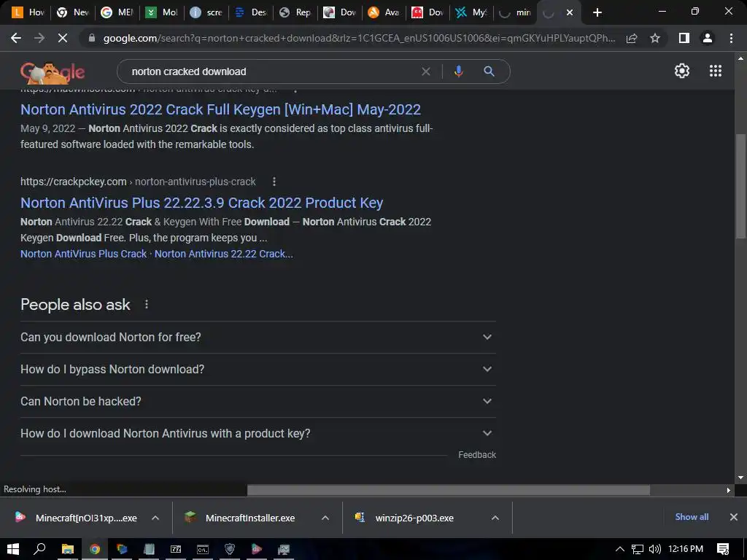Expand 'How do I download Norton Antivirus with a product key?'
The width and height of the screenshot is (747, 560).
pyautogui.click(x=258, y=433)
